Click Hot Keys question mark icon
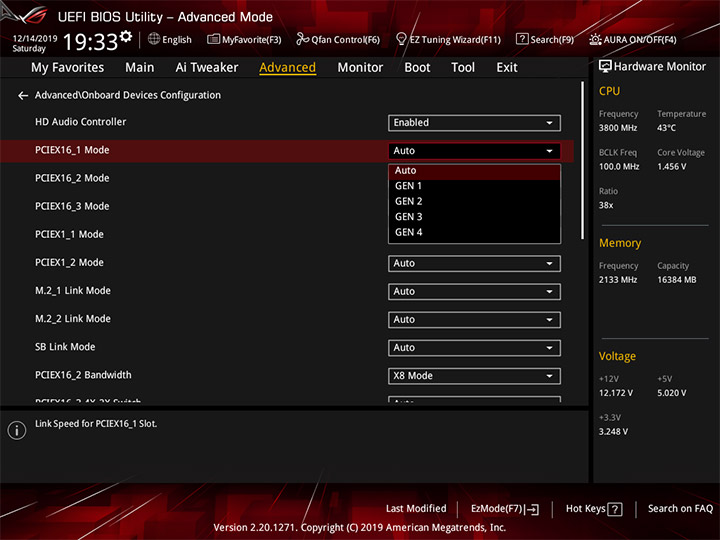 point(615,509)
